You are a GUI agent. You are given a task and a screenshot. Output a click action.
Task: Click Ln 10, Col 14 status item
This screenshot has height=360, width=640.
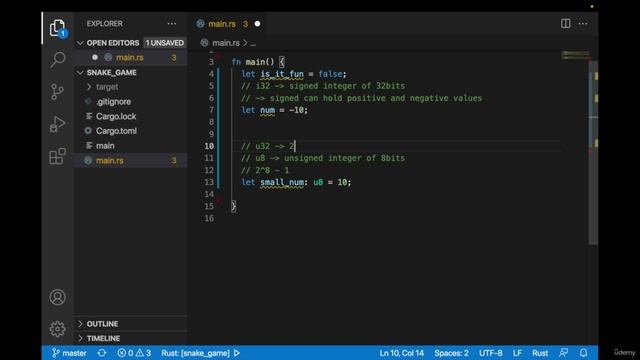click(402, 353)
